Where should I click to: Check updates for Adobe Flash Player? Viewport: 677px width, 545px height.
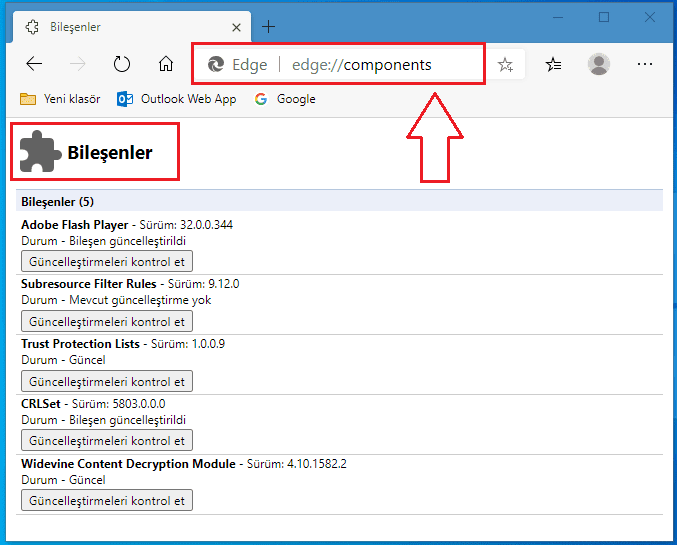107,261
